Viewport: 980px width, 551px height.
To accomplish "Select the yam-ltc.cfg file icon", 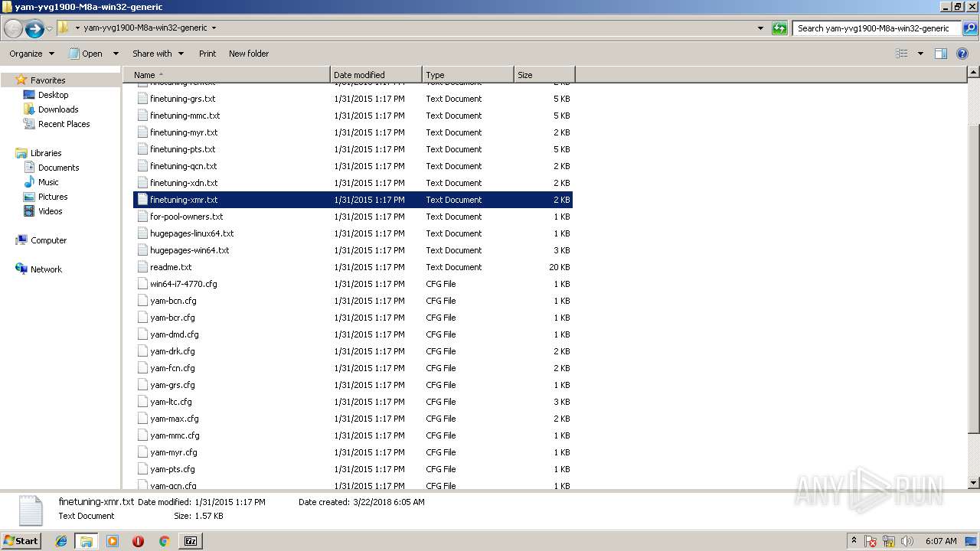I will [x=142, y=402].
